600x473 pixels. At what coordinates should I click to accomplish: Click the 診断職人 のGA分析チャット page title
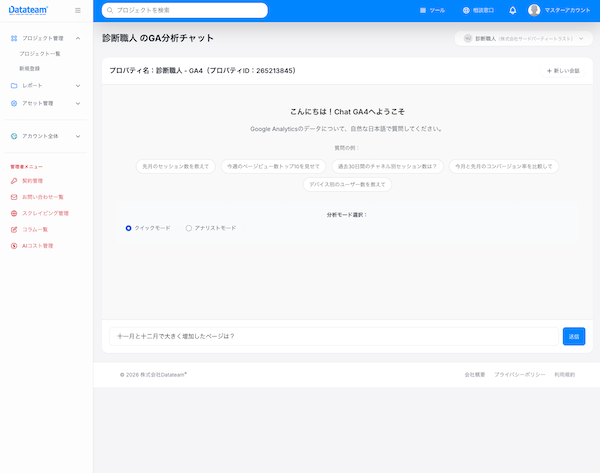point(158,38)
